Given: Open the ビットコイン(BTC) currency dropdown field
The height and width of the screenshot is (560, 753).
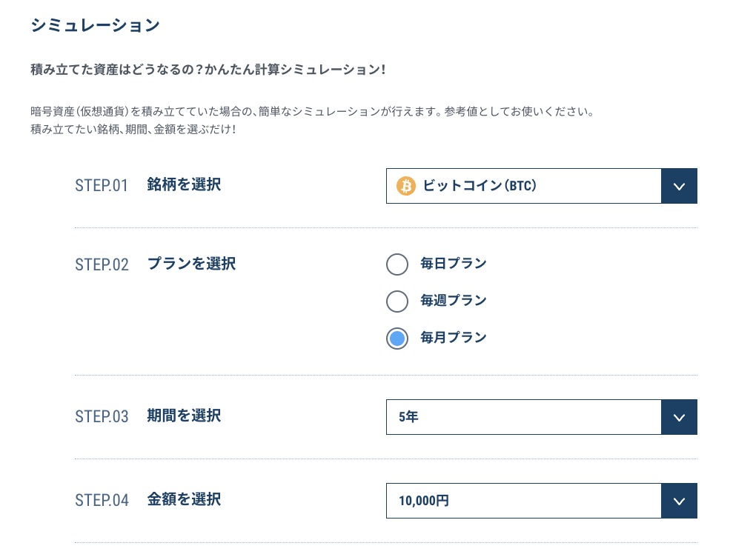Looking at the screenshot, I should click(x=542, y=186).
